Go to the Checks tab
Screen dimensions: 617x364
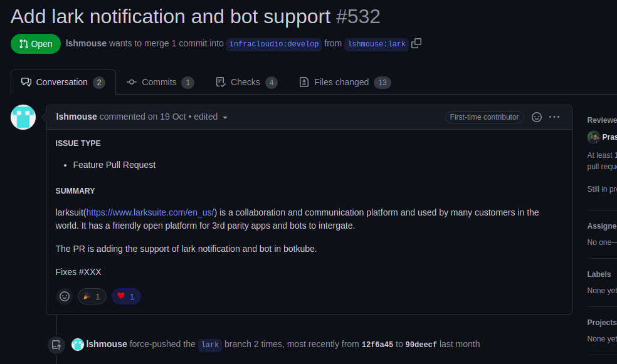pyautogui.click(x=246, y=82)
